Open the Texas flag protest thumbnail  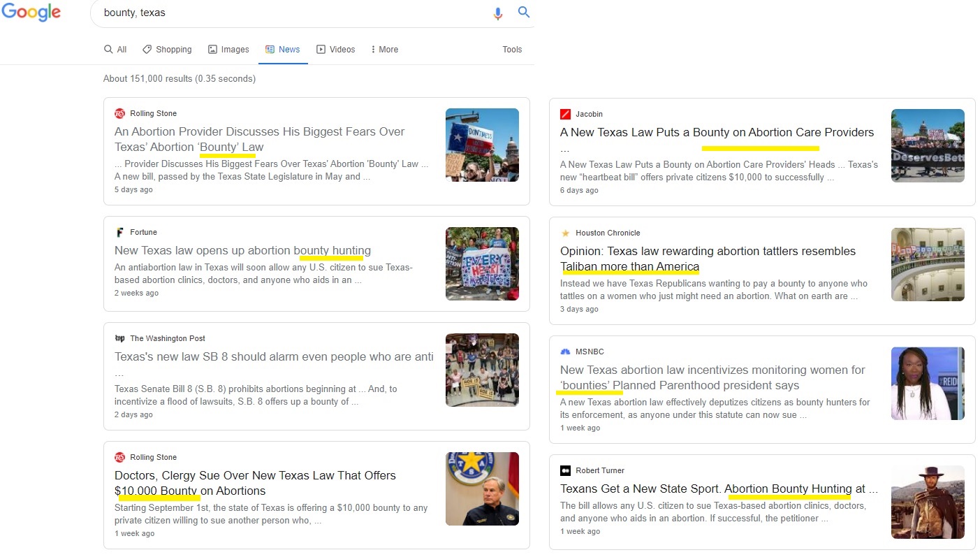click(482, 145)
